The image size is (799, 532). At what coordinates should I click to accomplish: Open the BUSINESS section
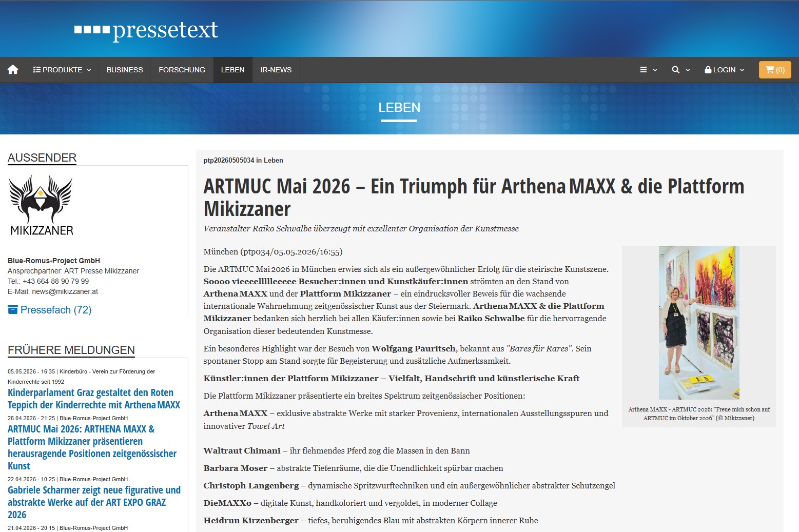(x=125, y=70)
